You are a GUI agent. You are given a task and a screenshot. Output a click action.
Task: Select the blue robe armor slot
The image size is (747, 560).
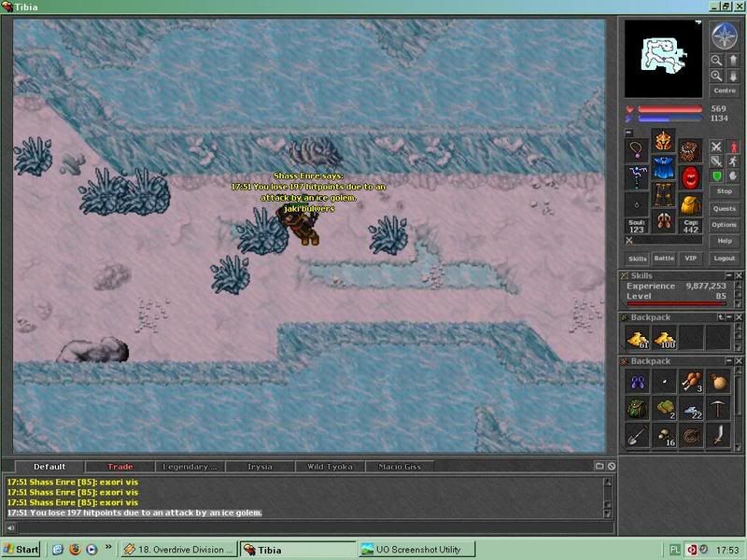click(x=664, y=168)
